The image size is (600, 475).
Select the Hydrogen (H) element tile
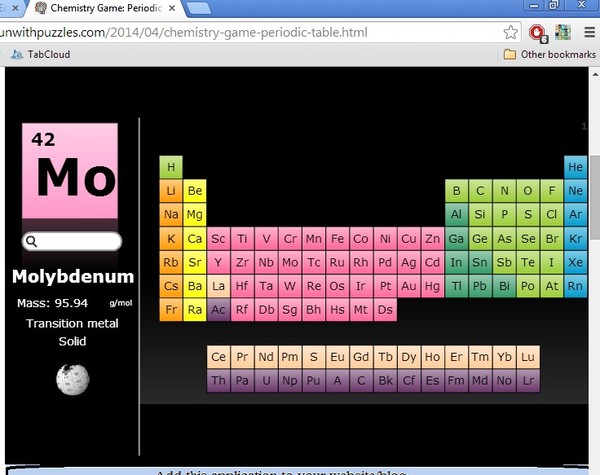tap(171, 166)
